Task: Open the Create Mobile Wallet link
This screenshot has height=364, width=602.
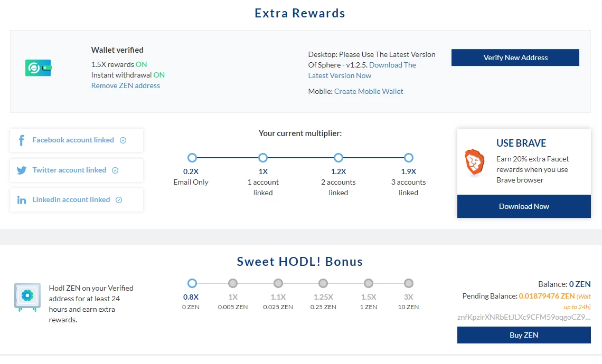Action: (x=369, y=91)
